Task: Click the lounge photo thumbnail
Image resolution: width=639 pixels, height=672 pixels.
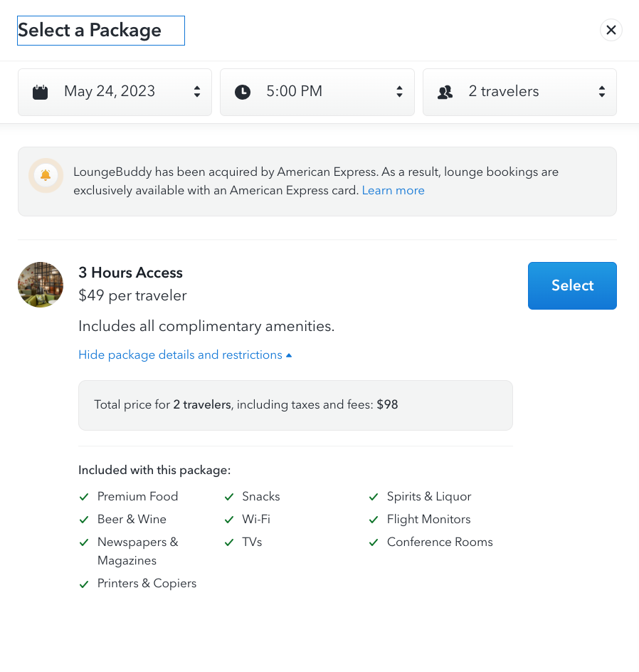Action: click(x=41, y=285)
